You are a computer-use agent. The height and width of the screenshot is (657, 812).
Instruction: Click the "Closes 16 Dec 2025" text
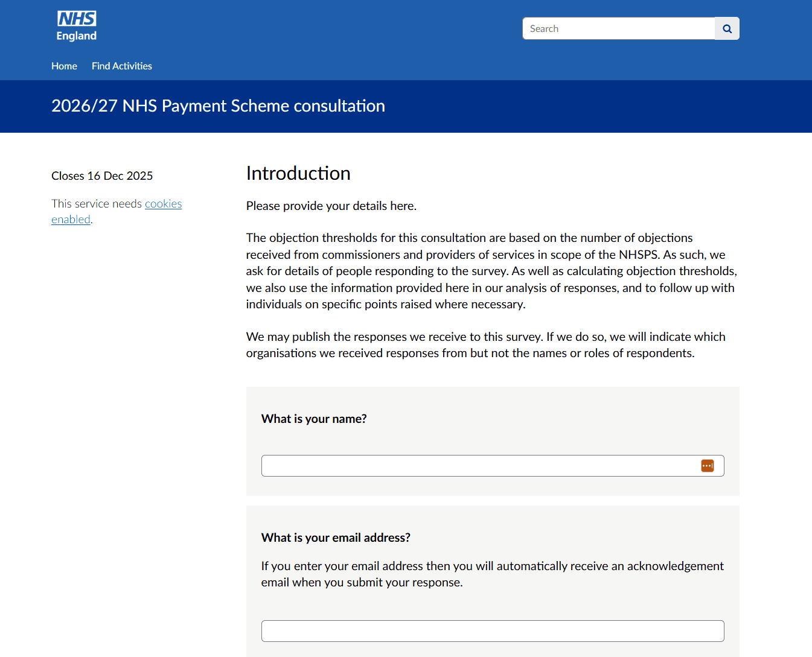click(102, 176)
